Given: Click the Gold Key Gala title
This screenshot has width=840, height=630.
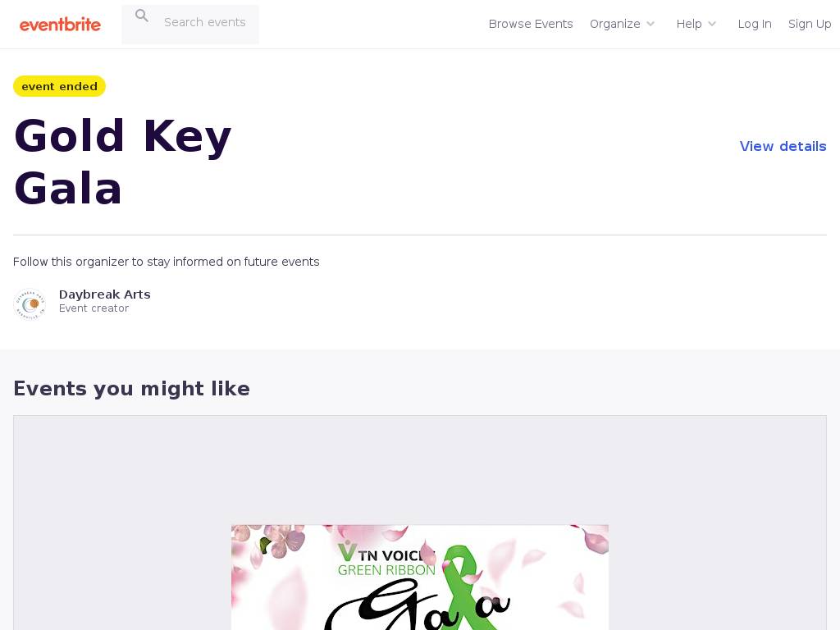Looking at the screenshot, I should pos(123,162).
